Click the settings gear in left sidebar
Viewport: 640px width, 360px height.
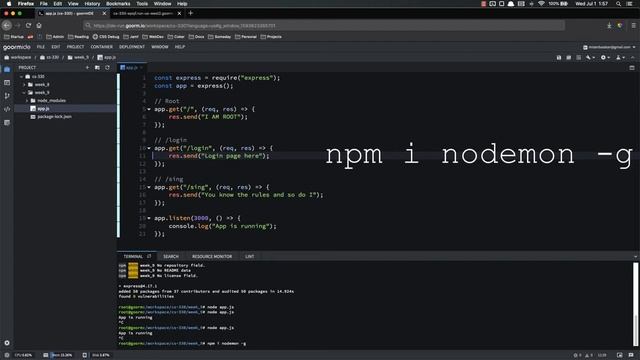[x=7, y=343]
